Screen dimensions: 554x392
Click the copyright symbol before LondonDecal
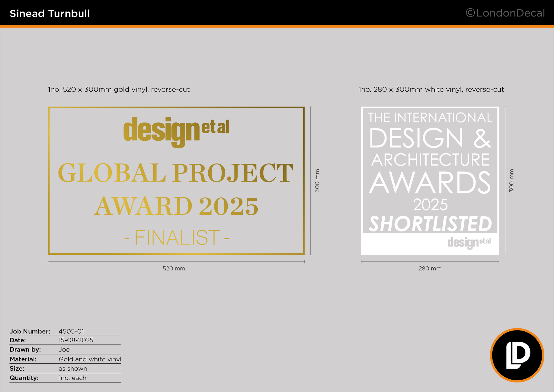(470, 13)
